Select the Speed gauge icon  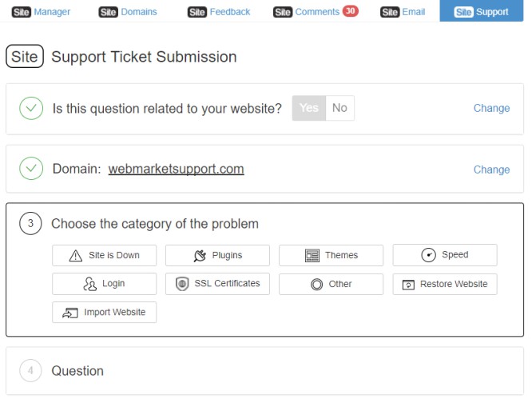click(x=428, y=254)
